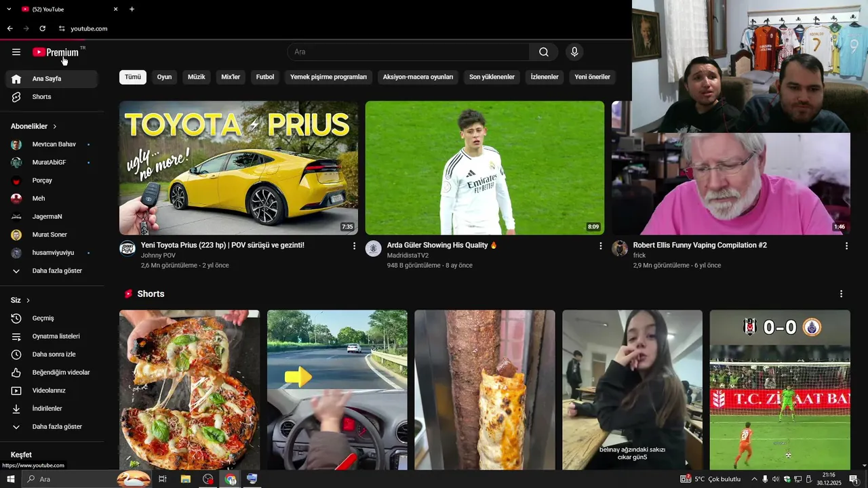868x488 pixels.
Task: Start voice search with microphone icon
Action: point(574,52)
